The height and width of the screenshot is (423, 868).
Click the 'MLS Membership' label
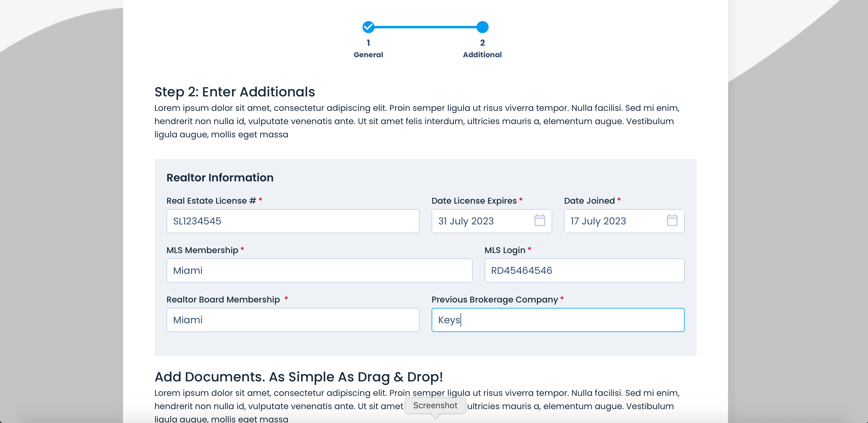pos(202,250)
